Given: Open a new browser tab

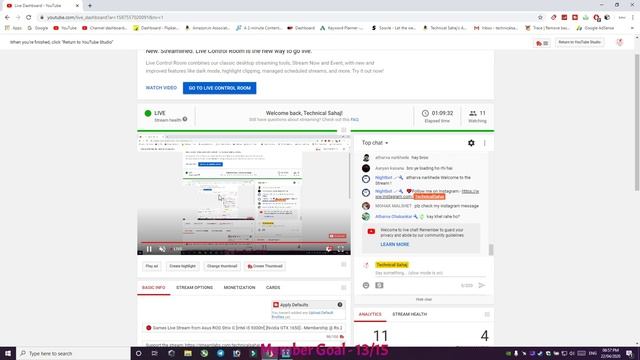Looking at the screenshot, I should (90, 6).
